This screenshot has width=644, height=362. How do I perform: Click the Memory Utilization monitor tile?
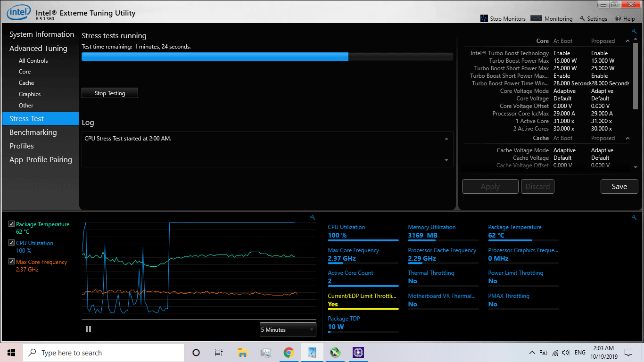click(x=443, y=232)
